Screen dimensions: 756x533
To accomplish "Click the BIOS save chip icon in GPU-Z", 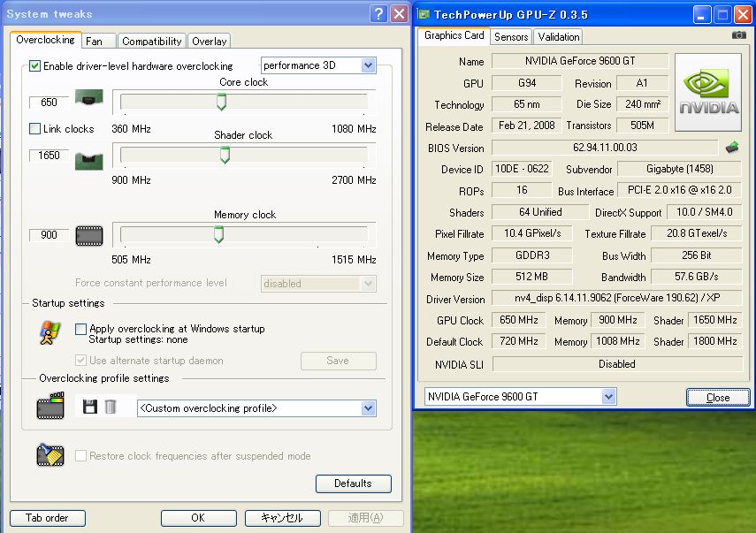I will pos(732,147).
